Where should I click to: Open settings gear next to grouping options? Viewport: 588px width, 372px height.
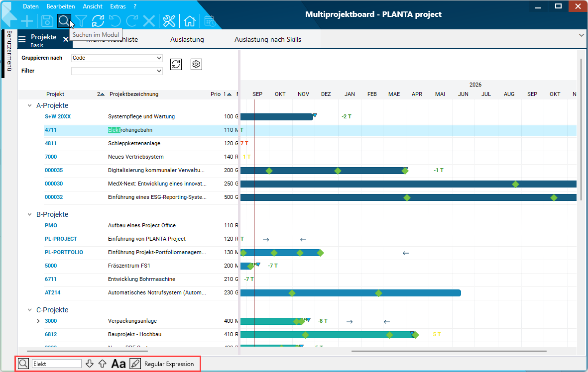click(x=196, y=64)
